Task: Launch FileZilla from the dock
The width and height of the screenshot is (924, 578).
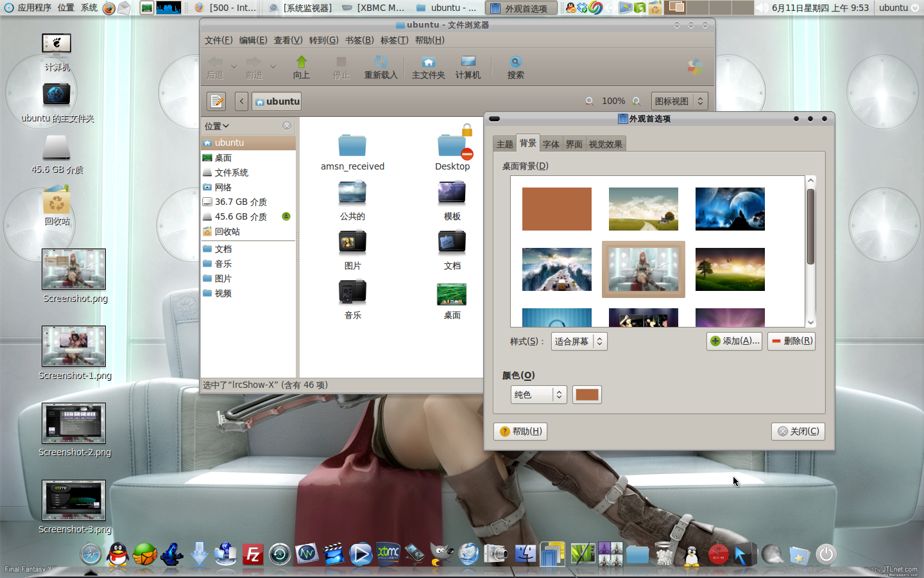Action: click(253, 554)
